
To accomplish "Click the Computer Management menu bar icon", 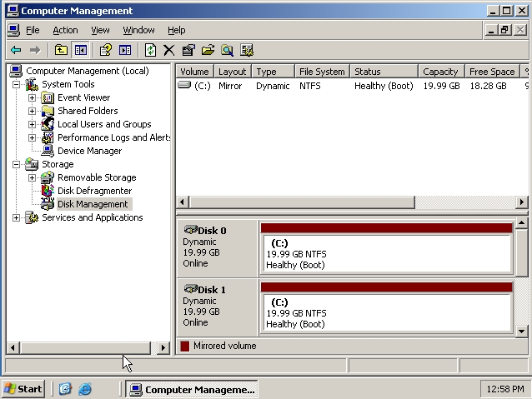I will click(x=13, y=30).
